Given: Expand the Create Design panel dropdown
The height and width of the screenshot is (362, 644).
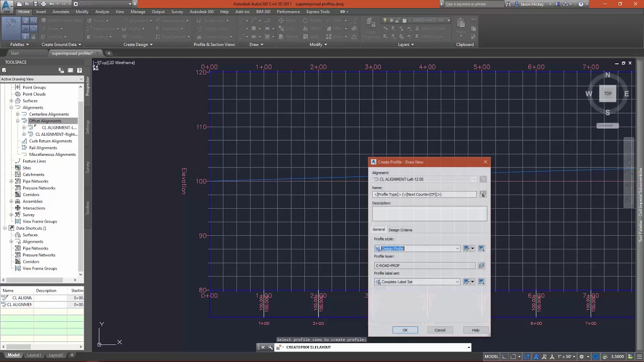Looking at the screenshot, I should 138,44.
